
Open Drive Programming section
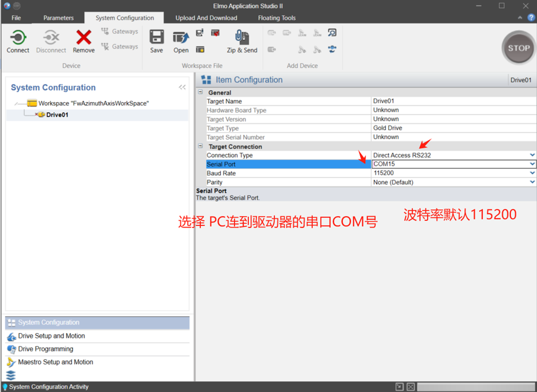[97, 349]
